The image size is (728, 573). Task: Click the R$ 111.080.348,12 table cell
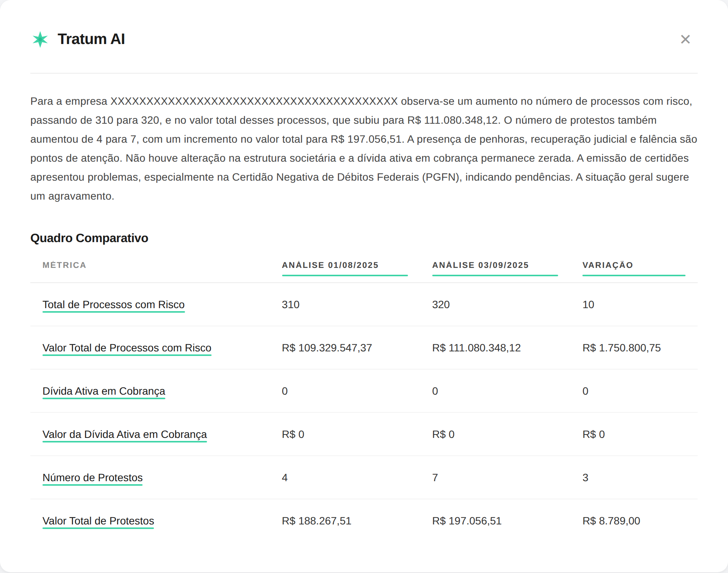tap(476, 348)
